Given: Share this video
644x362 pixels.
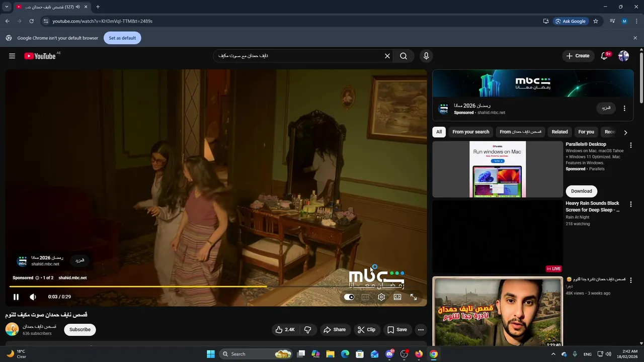Looking at the screenshot, I should pyautogui.click(x=335, y=330).
